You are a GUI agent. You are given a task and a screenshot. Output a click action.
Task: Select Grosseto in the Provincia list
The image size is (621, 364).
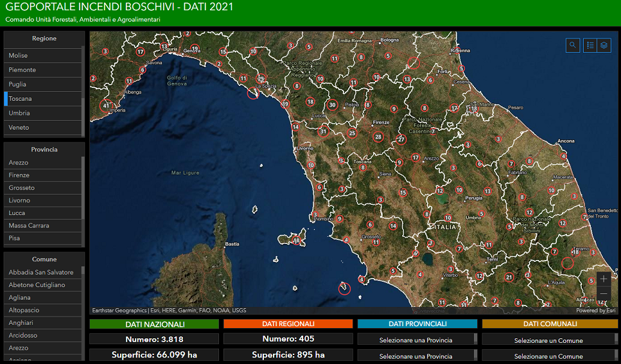coord(43,187)
